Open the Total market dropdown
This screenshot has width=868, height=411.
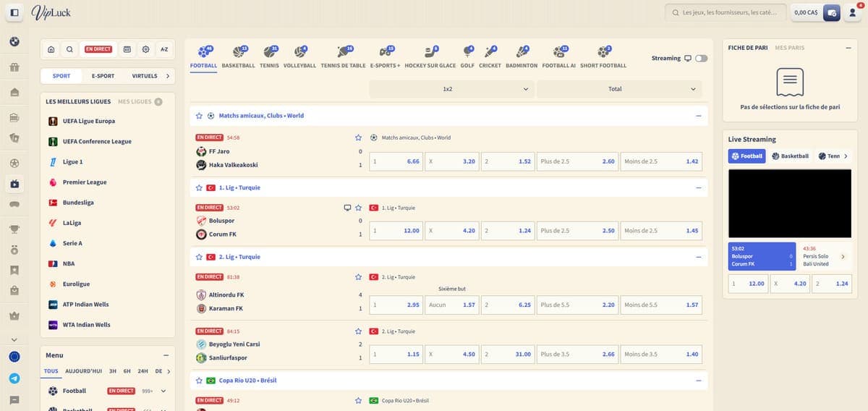coord(619,89)
